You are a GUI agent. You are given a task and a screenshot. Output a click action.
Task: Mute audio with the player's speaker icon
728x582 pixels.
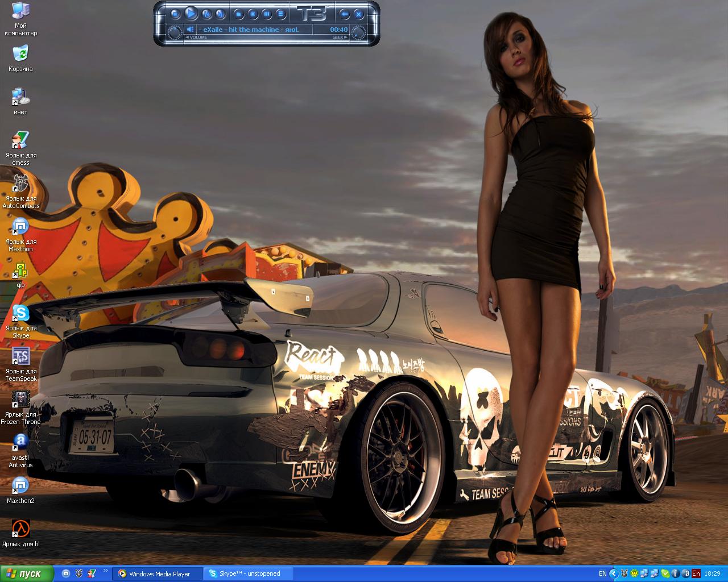pos(191,29)
